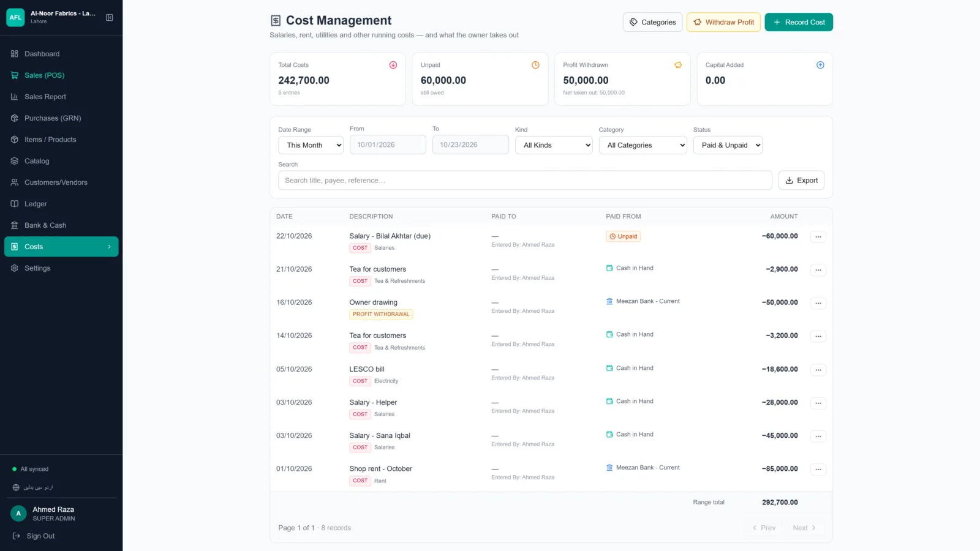Click the Unpaid status badge
Screen dimensions: 980x551
point(624,236)
